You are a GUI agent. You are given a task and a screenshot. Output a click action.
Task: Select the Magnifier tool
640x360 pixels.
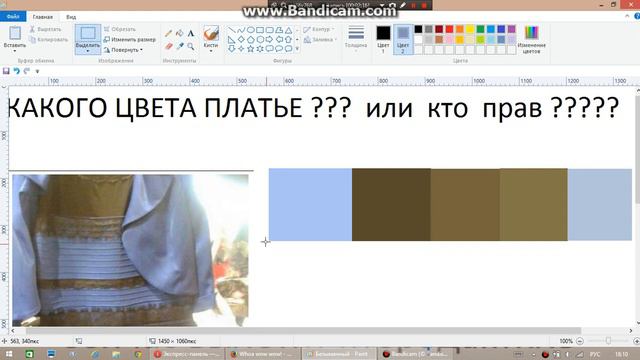coord(191,46)
